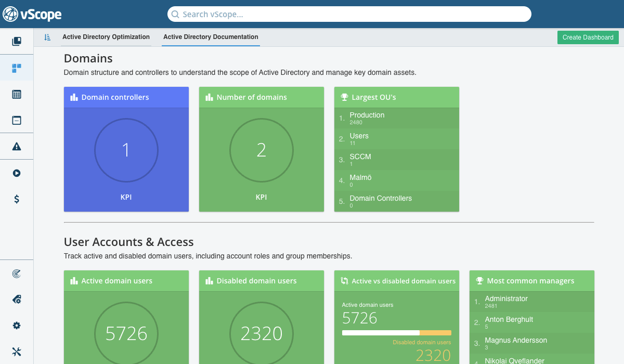Click the Number of domains KPI circle showing 2
624x364 pixels.
point(262,150)
